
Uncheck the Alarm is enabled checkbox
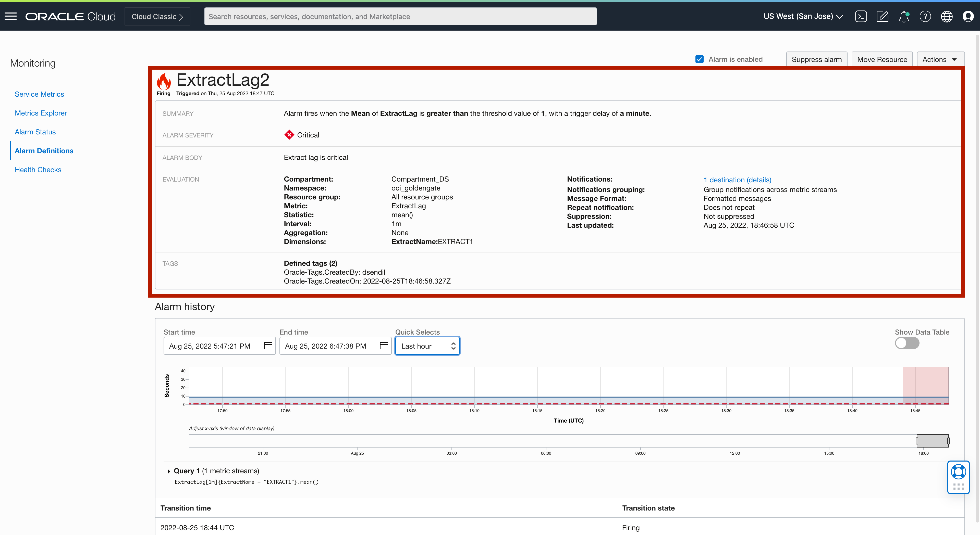(700, 59)
